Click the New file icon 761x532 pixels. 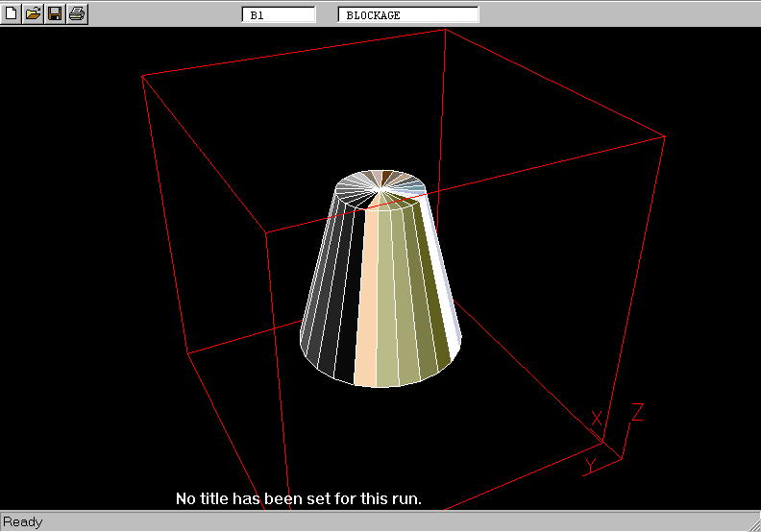point(12,13)
